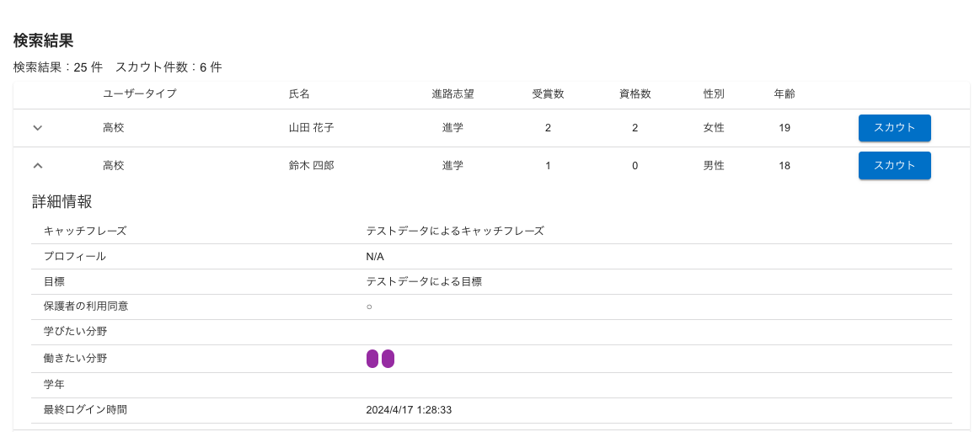Click 高校 in 鈴木 四郎's row
The width and height of the screenshot is (980, 432).
(x=114, y=165)
